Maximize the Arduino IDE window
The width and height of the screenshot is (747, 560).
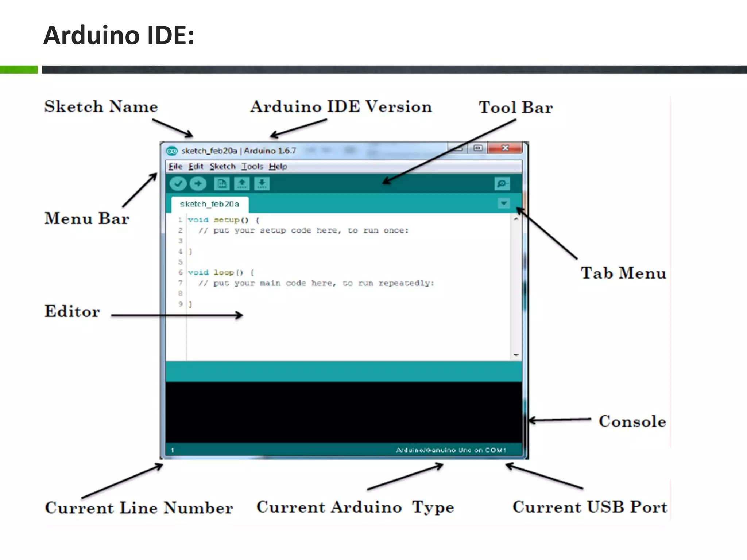pos(478,148)
